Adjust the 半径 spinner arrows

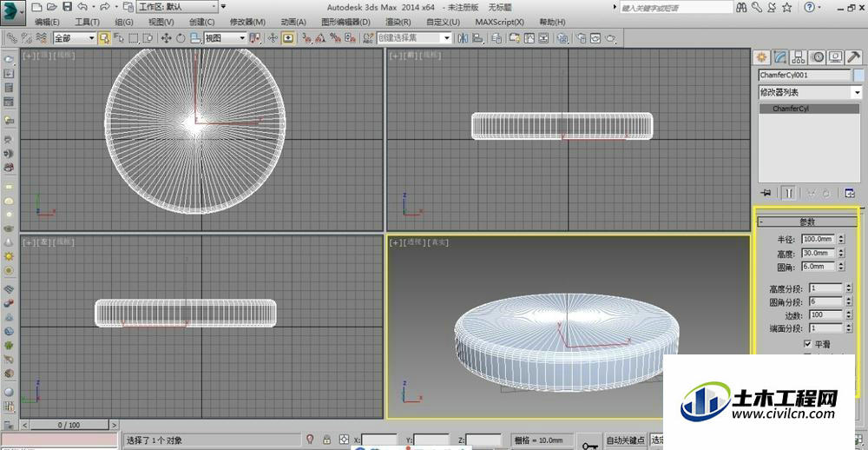841,239
